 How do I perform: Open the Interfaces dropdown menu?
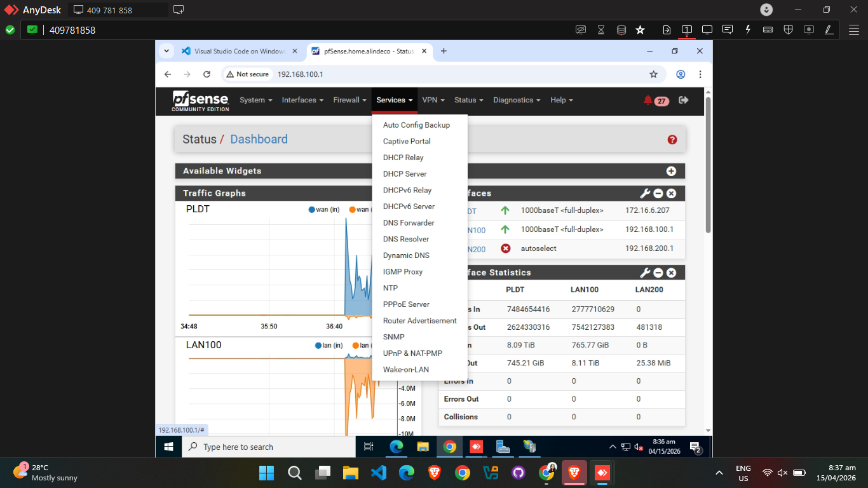point(302,100)
